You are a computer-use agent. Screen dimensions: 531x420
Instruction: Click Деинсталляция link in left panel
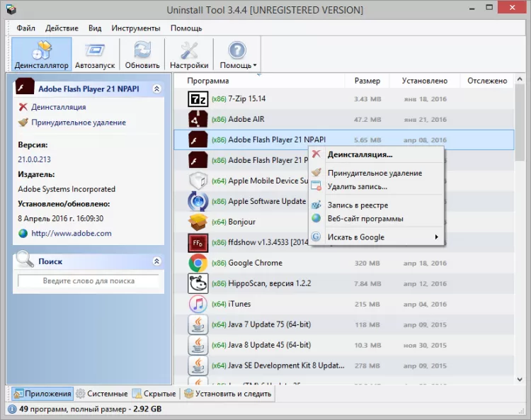coord(58,107)
